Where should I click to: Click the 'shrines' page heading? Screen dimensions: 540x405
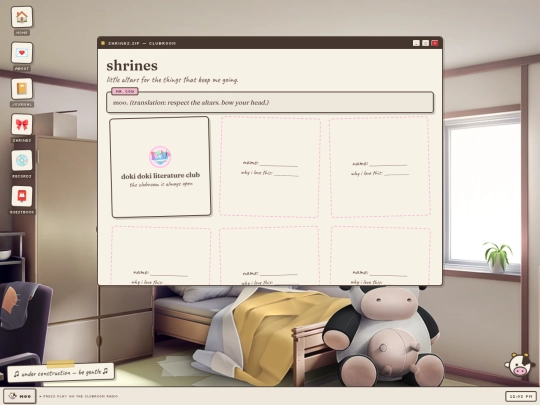(x=132, y=65)
